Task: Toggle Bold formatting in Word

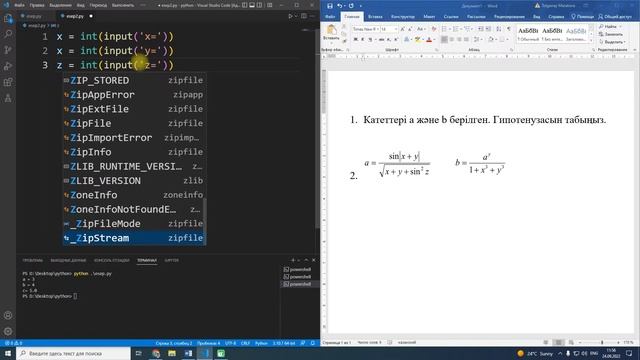Action: tap(356, 40)
